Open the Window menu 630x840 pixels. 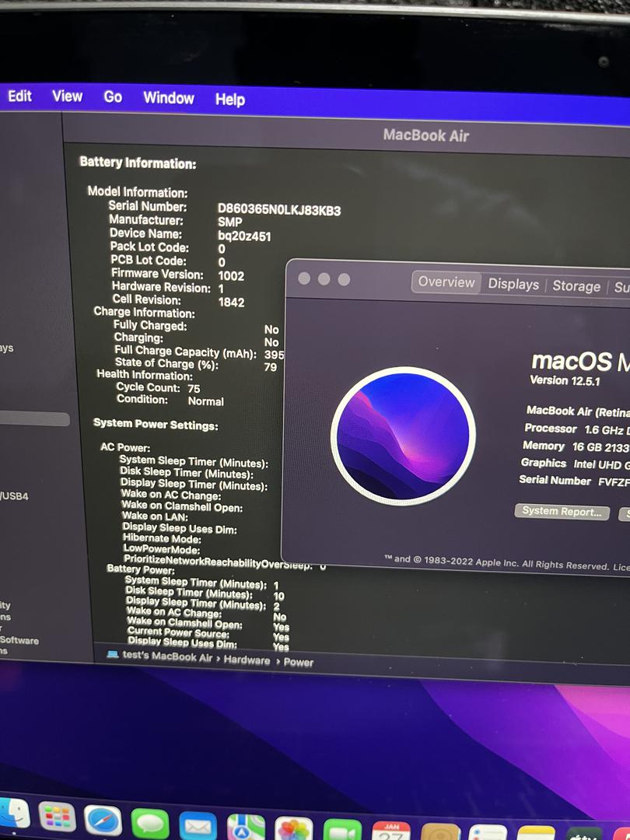click(169, 98)
